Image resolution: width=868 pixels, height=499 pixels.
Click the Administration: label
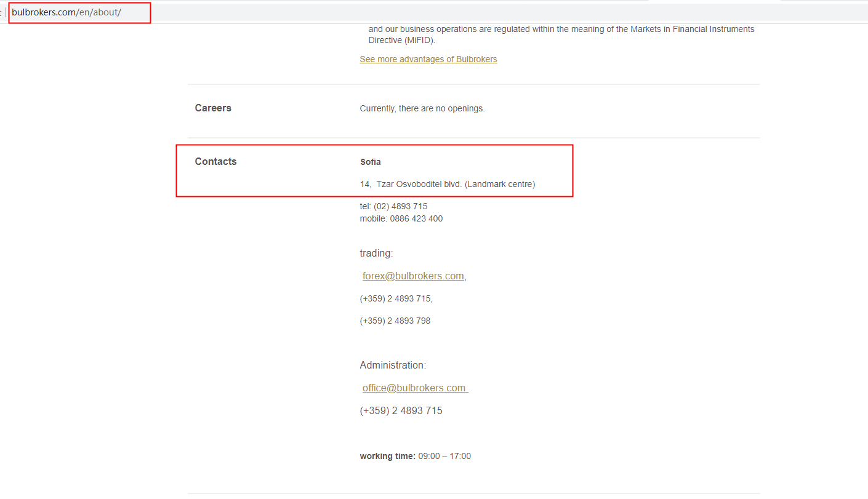393,365
